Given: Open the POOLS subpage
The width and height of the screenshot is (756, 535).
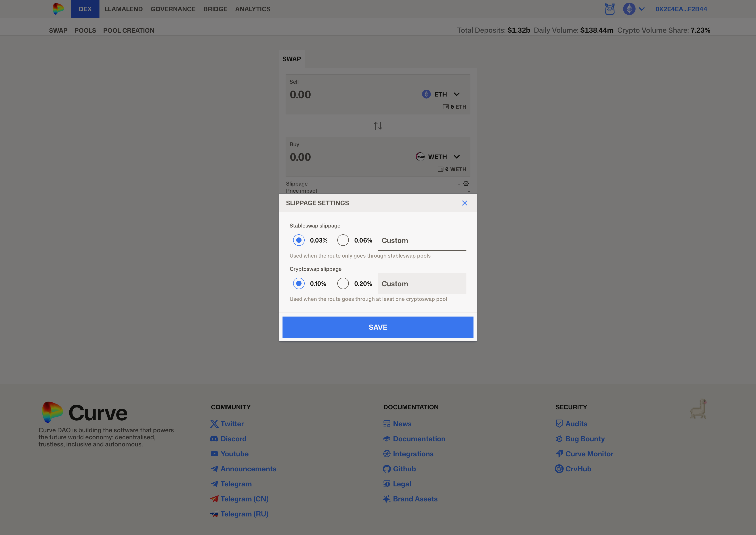Looking at the screenshot, I should (x=85, y=30).
